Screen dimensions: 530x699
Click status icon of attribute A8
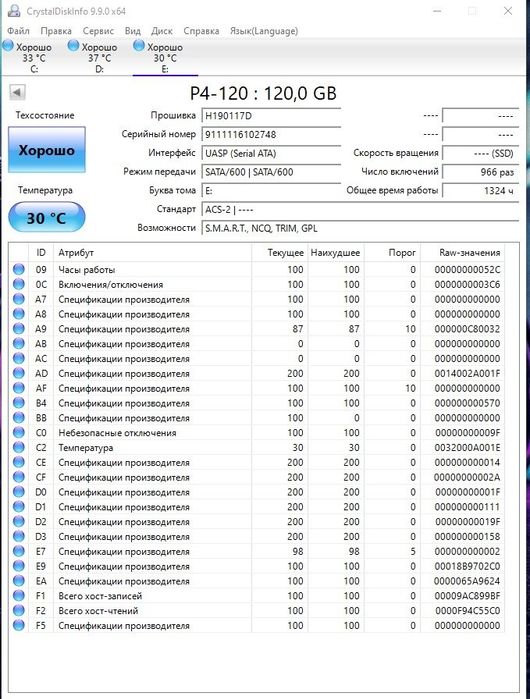(19, 314)
